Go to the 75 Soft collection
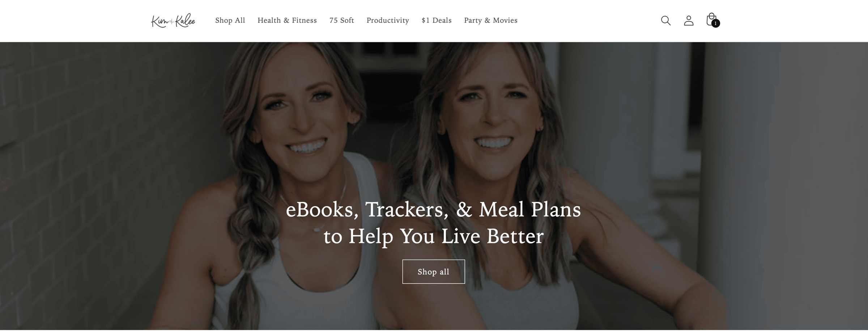868x332 pixels. click(341, 20)
